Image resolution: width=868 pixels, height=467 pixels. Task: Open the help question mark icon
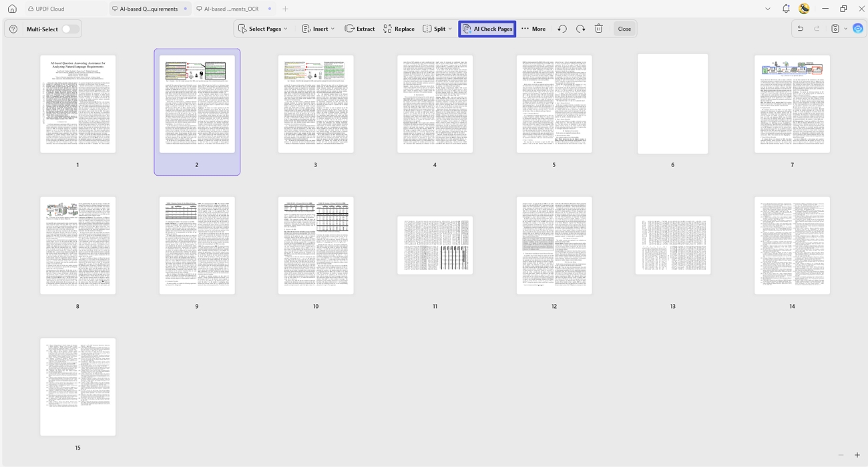point(13,29)
